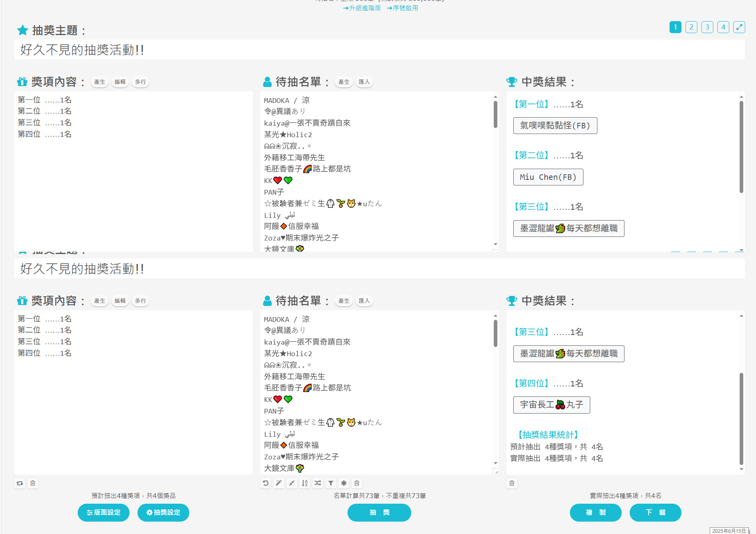This screenshot has width=756, height=534.
Task: Click the 版面設定 button
Action: click(104, 512)
